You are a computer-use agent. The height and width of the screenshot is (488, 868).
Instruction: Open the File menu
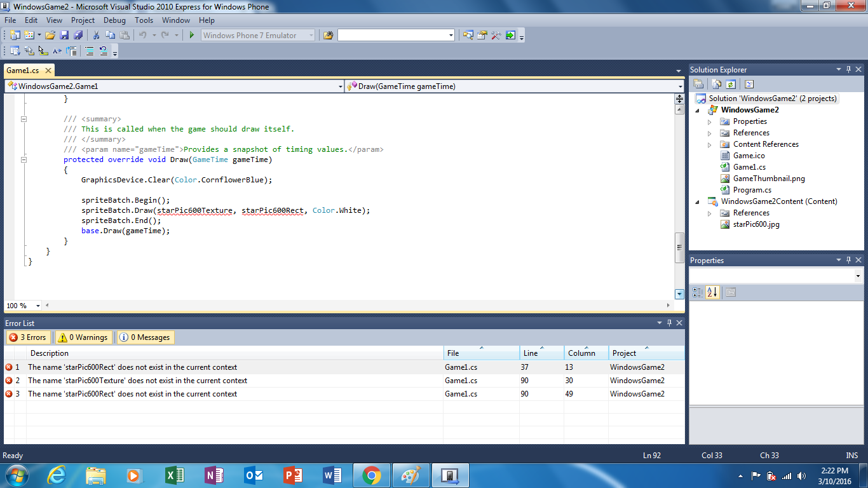click(x=10, y=20)
